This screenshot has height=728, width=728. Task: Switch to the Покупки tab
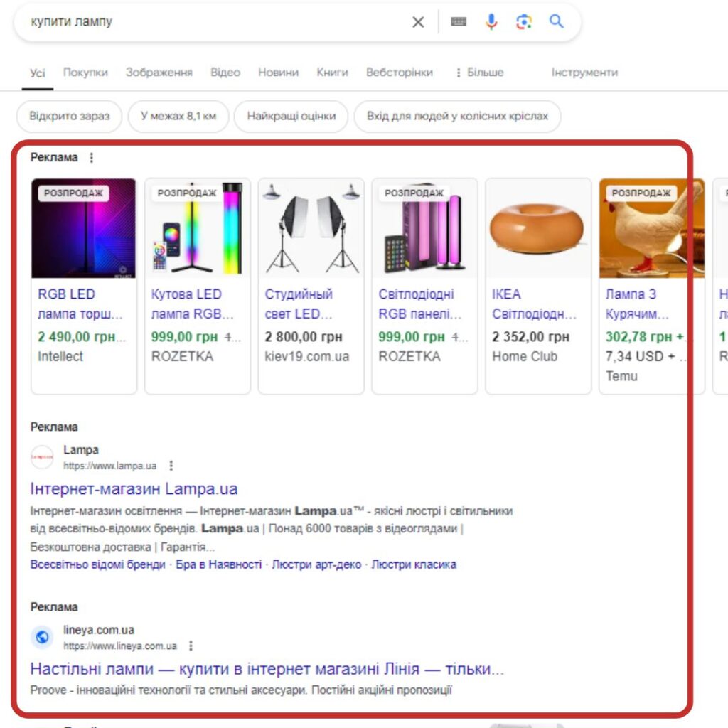pos(85,72)
